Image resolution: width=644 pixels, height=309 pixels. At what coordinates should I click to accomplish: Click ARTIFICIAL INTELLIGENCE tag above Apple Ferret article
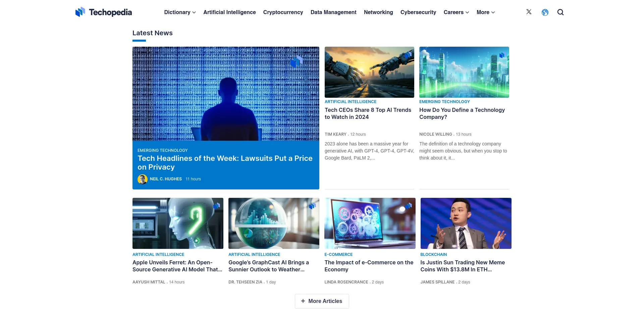pyautogui.click(x=158, y=255)
